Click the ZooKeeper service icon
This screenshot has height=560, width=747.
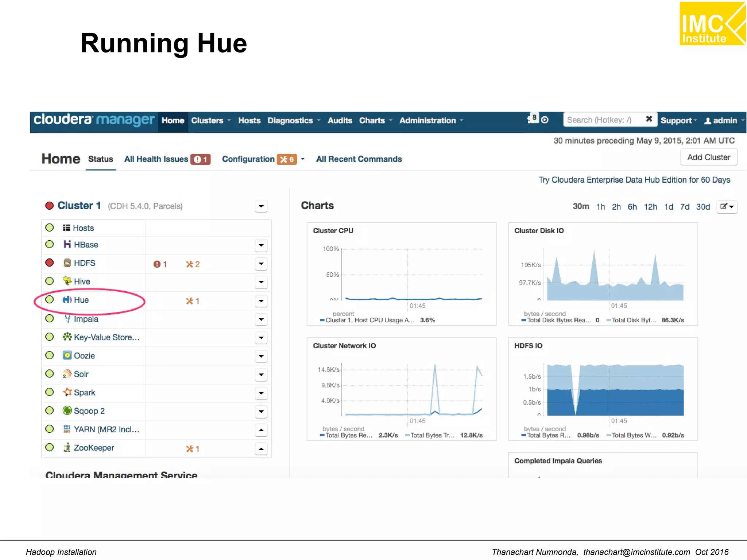coord(67,447)
